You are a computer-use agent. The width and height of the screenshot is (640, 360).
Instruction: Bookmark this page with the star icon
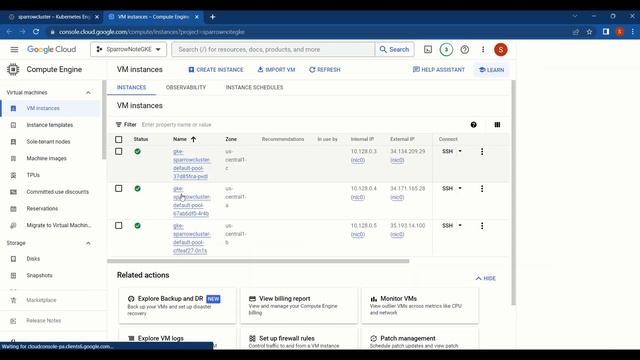(589, 32)
